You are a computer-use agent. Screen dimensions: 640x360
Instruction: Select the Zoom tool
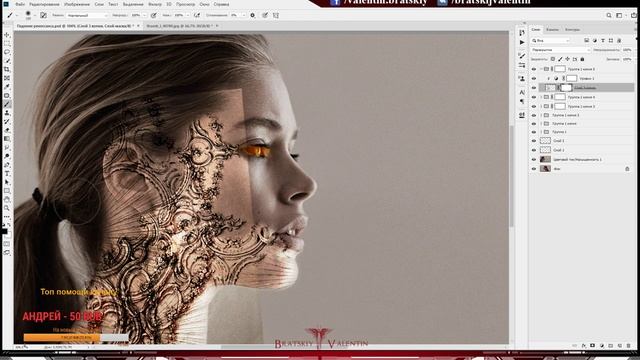pos(7,208)
